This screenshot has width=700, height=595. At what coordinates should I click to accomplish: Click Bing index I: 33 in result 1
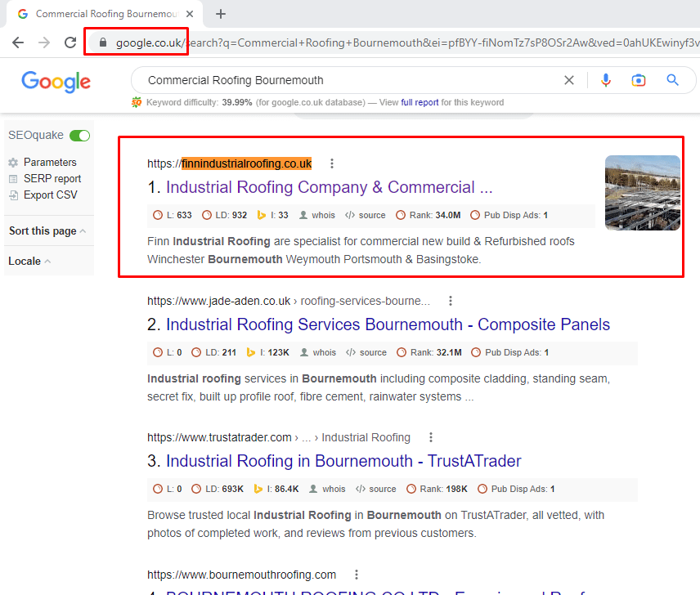pos(273,216)
